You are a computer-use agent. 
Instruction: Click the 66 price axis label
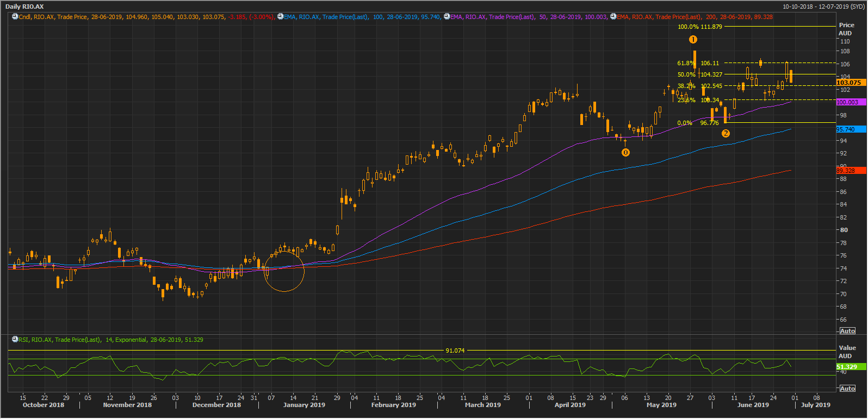point(844,320)
